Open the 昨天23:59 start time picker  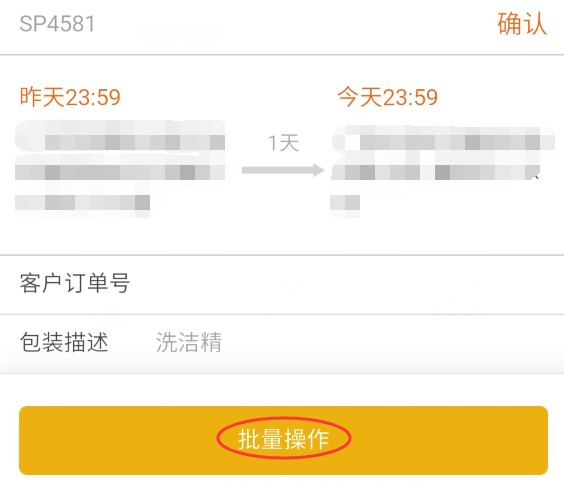point(70,97)
